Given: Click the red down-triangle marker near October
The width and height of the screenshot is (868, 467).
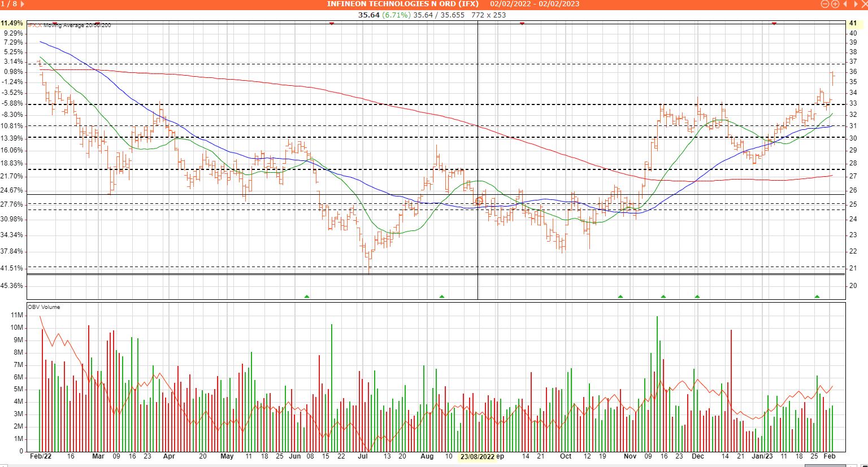Looking at the screenshot, I should pos(522,24).
